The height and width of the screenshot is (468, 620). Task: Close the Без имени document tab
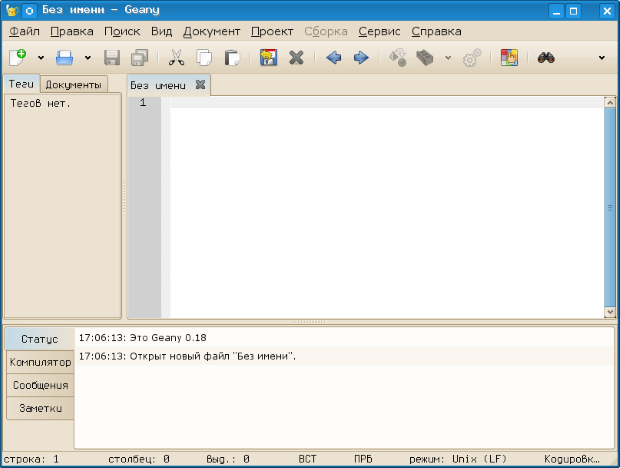(200, 85)
